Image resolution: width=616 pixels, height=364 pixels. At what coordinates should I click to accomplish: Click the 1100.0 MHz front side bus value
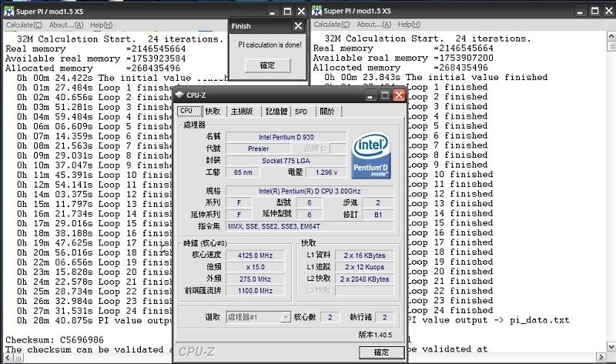point(256,291)
